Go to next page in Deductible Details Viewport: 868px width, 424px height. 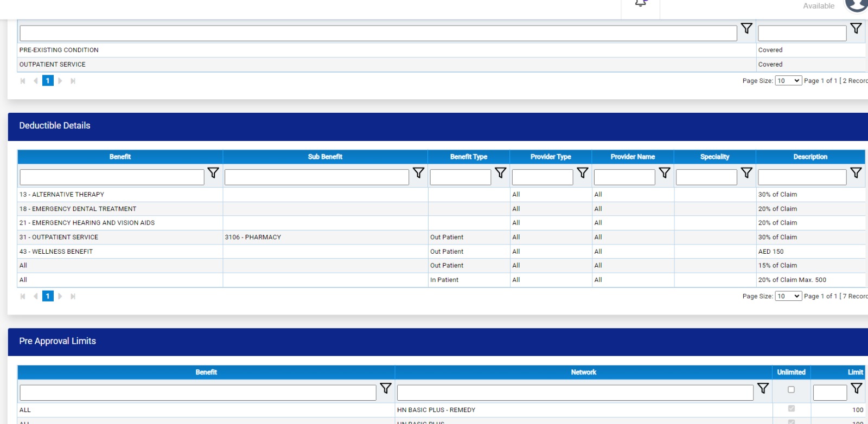[x=60, y=296]
